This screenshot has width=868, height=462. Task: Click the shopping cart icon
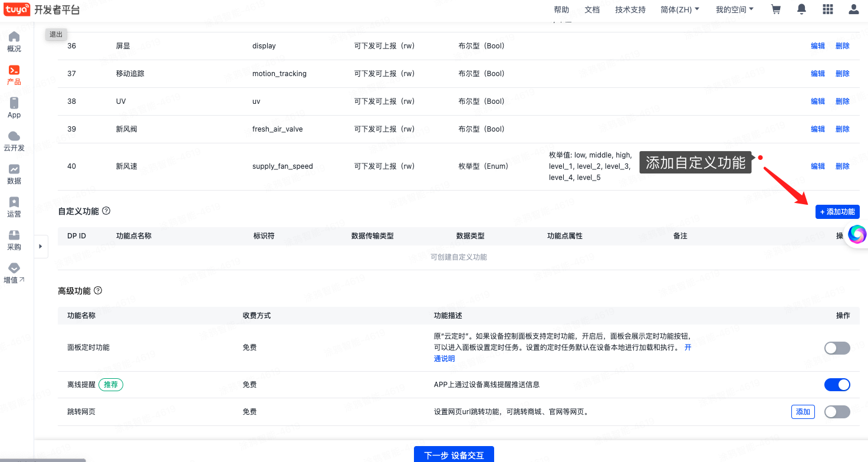pyautogui.click(x=776, y=9)
